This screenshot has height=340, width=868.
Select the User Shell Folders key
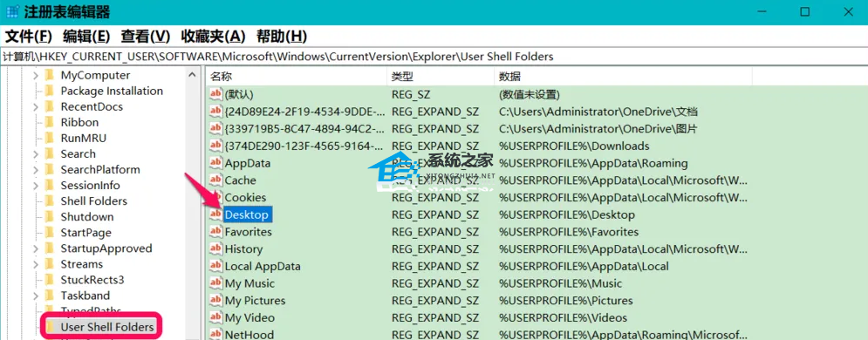106,327
